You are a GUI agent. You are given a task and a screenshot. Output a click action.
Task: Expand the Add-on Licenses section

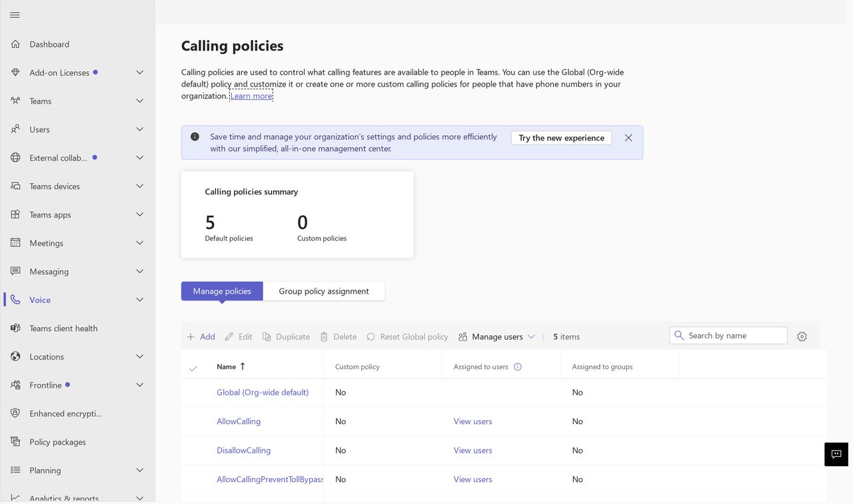coord(140,73)
